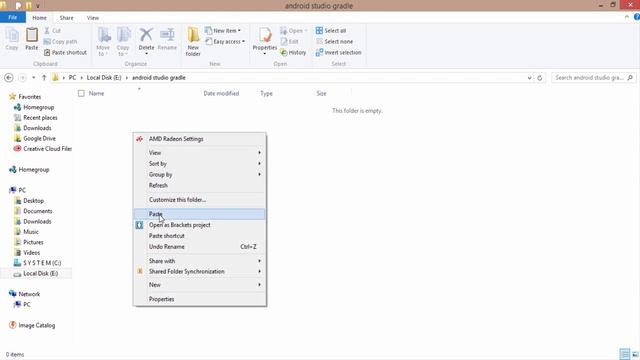Click the AMD Radeon Settings context entry
This screenshot has height=360, width=640.
pyautogui.click(x=200, y=139)
